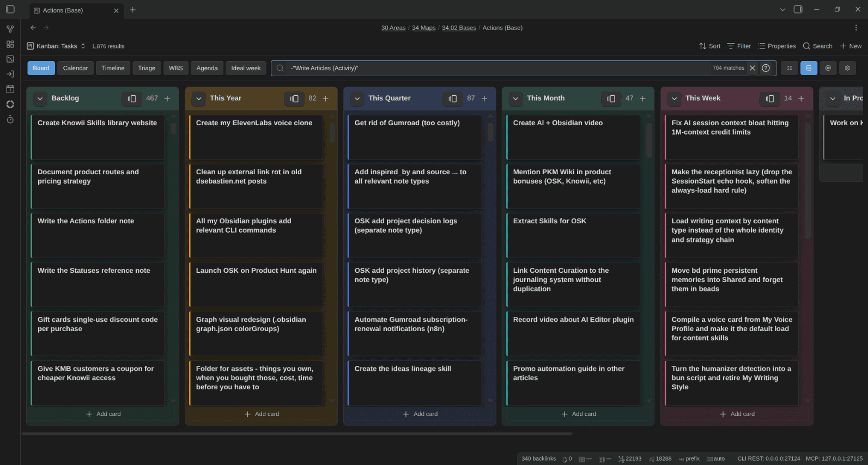Toggle This Month column card-layout icon
The height and width of the screenshot is (465, 868).
(611, 99)
